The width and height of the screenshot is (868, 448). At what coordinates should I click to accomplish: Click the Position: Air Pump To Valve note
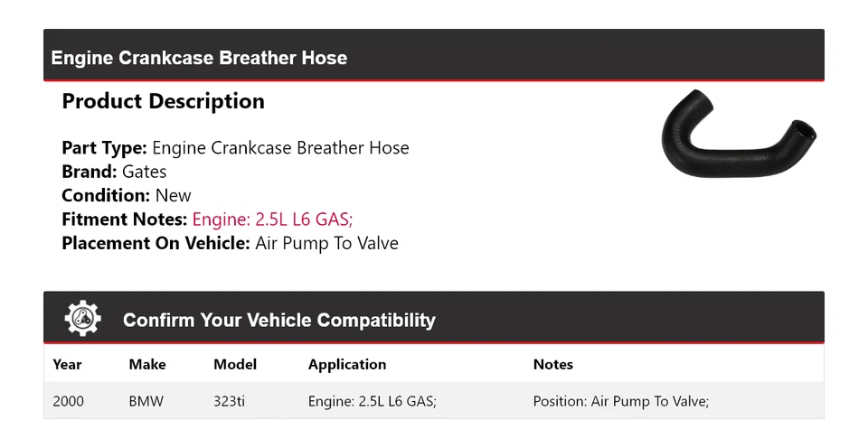coord(620,401)
